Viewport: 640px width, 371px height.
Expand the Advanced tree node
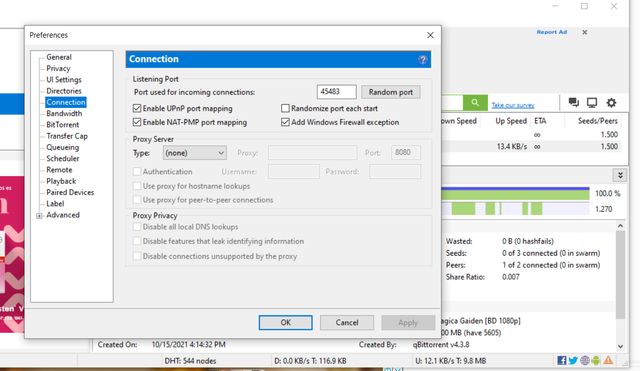[39, 215]
